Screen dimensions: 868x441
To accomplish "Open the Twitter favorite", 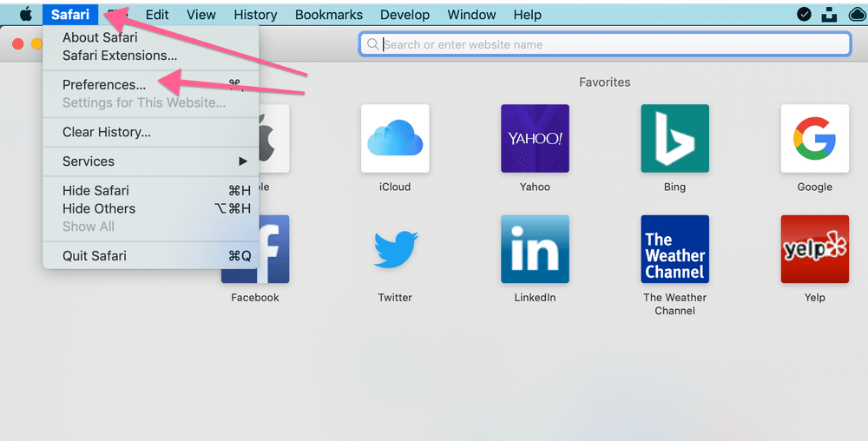I will 395,249.
